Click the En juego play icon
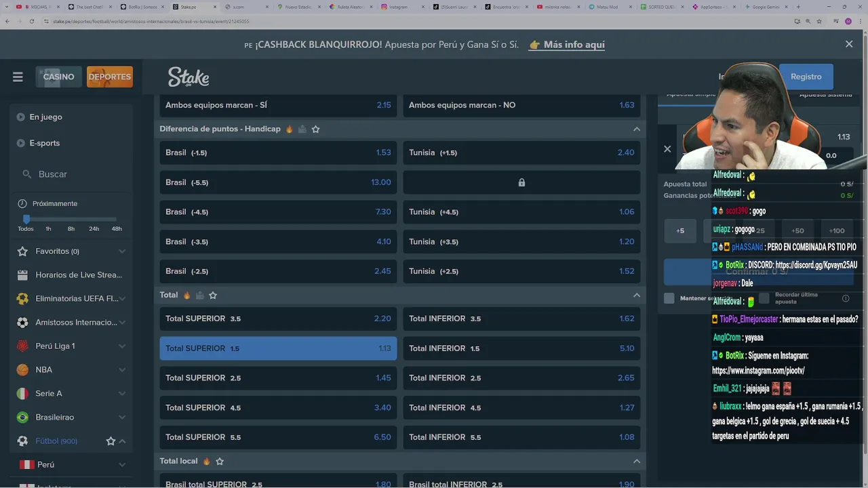Screen dimensions: 868x488 [21, 117]
